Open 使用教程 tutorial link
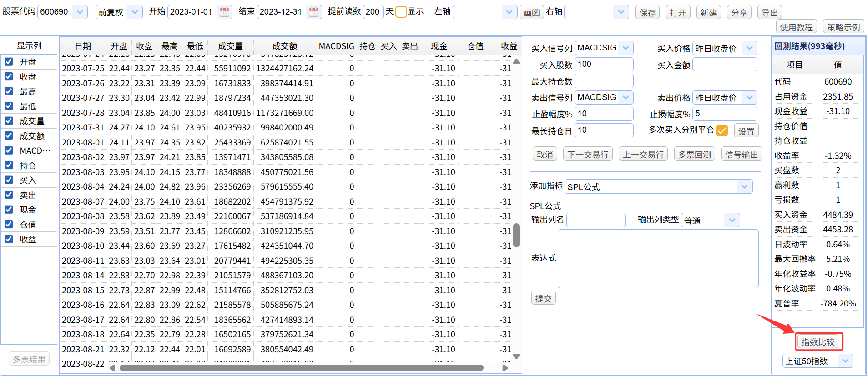The width and height of the screenshot is (868, 376). pyautogui.click(x=796, y=27)
